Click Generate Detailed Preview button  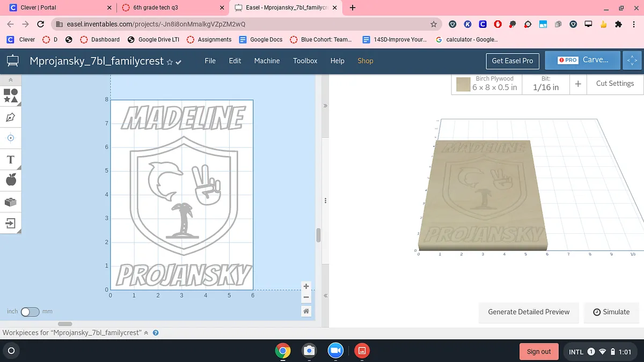point(529,312)
